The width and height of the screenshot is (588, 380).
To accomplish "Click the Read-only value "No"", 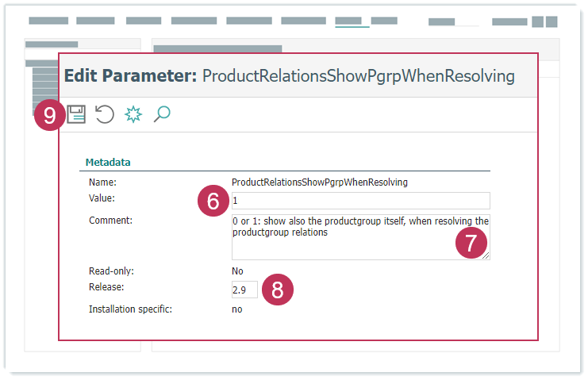I will click(237, 271).
